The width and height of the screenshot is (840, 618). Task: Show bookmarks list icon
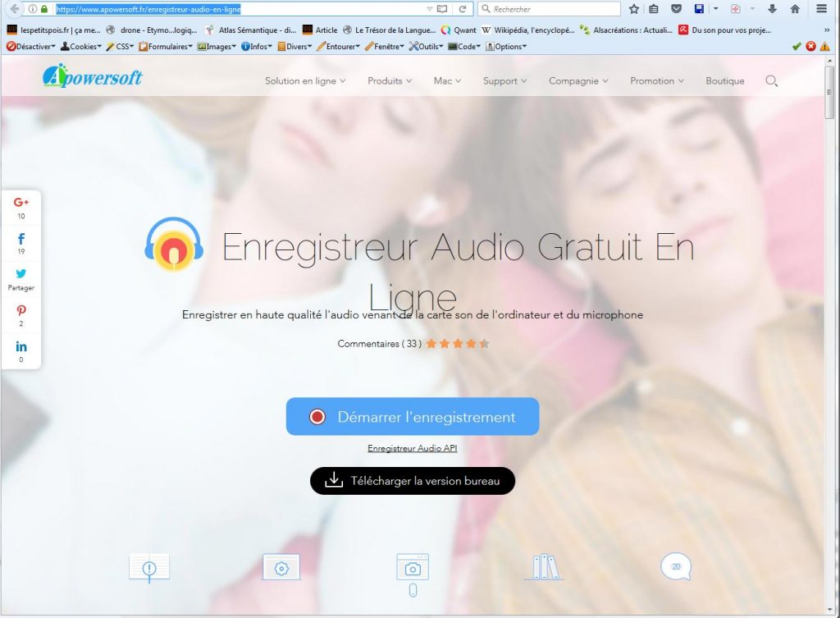(654, 8)
